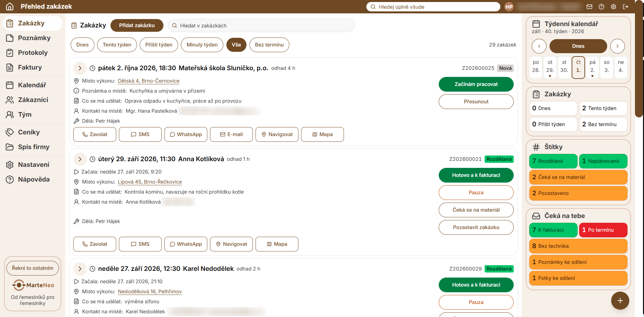Open Ceníky in the sidebar
Image resolution: width=644 pixels, height=317 pixels.
32,132
